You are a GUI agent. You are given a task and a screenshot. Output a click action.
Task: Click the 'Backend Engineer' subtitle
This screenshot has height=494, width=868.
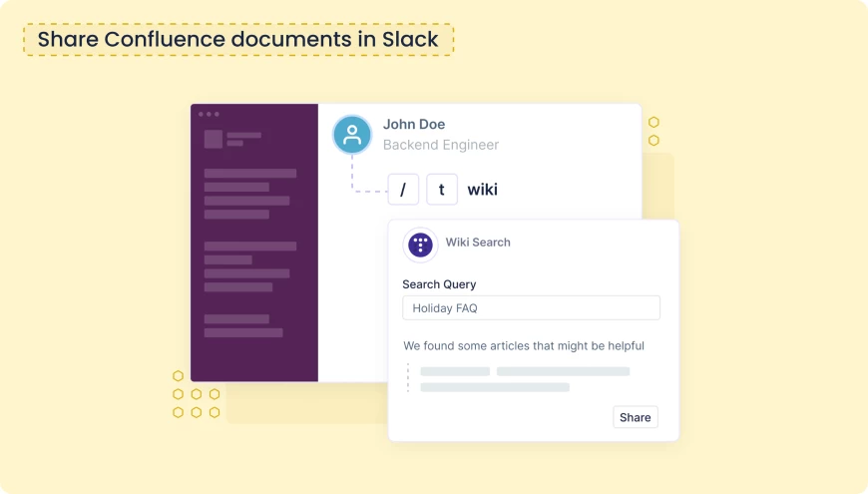441,145
